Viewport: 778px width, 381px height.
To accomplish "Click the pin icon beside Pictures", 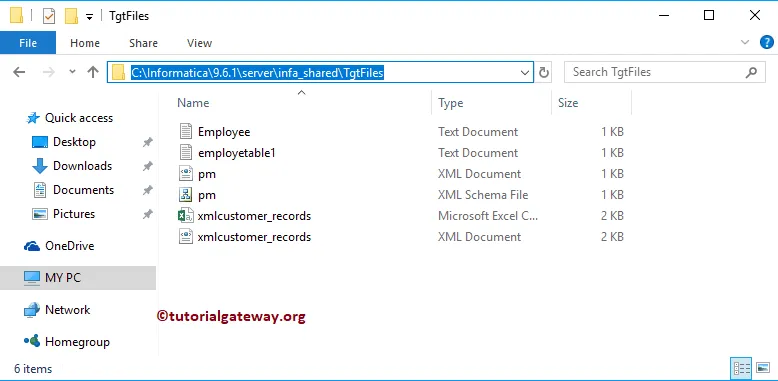I will (x=147, y=214).
